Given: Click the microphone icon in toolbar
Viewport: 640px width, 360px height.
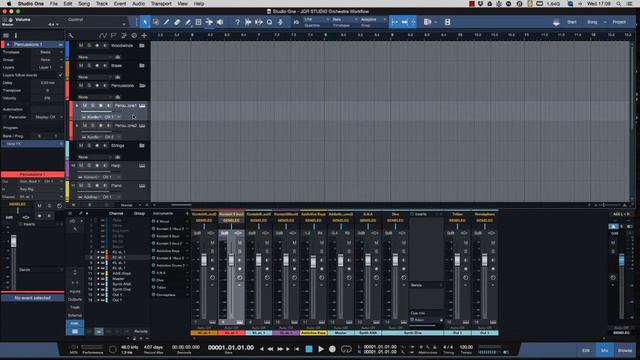Looking at the screenshot, I should pyautogui.click(x=280, y=22).
